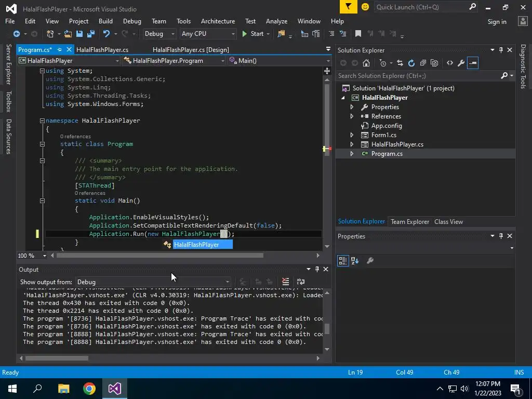532x399 pixels.
Task: Toggle Preview Selected Items in Solution Explorer
Action: click(x=473, y=63)
